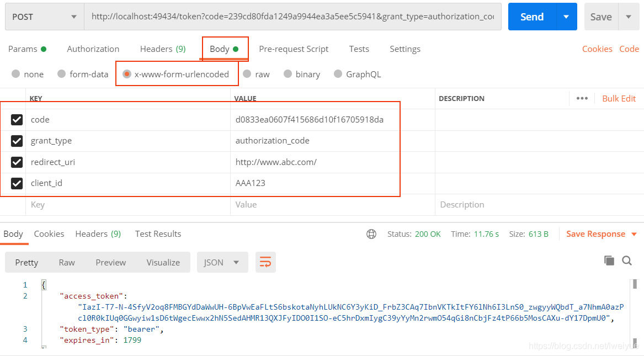Click the response pane vertical scrollbar
The width and height of the screenshot is (644, 356).
click(635, 314)
